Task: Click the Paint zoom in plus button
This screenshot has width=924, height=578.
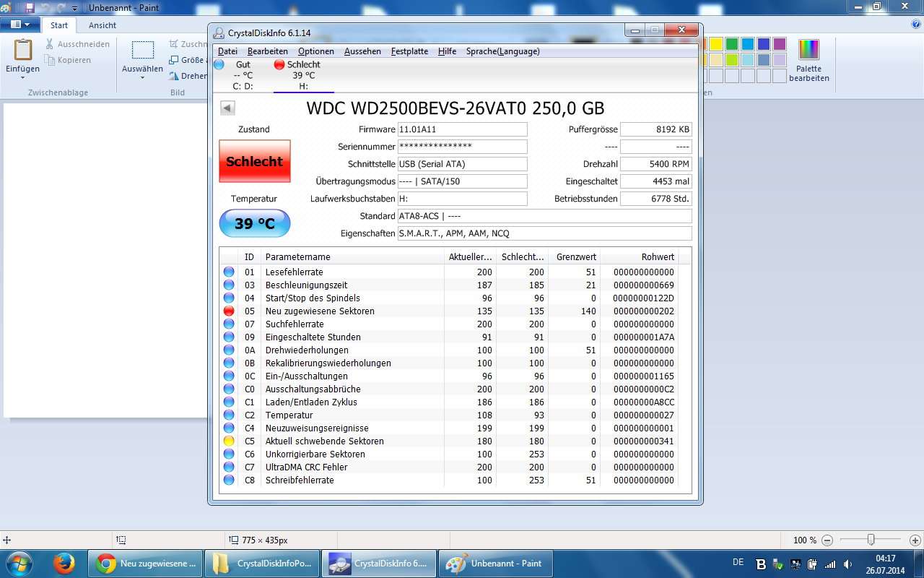Action: [915, 540]
